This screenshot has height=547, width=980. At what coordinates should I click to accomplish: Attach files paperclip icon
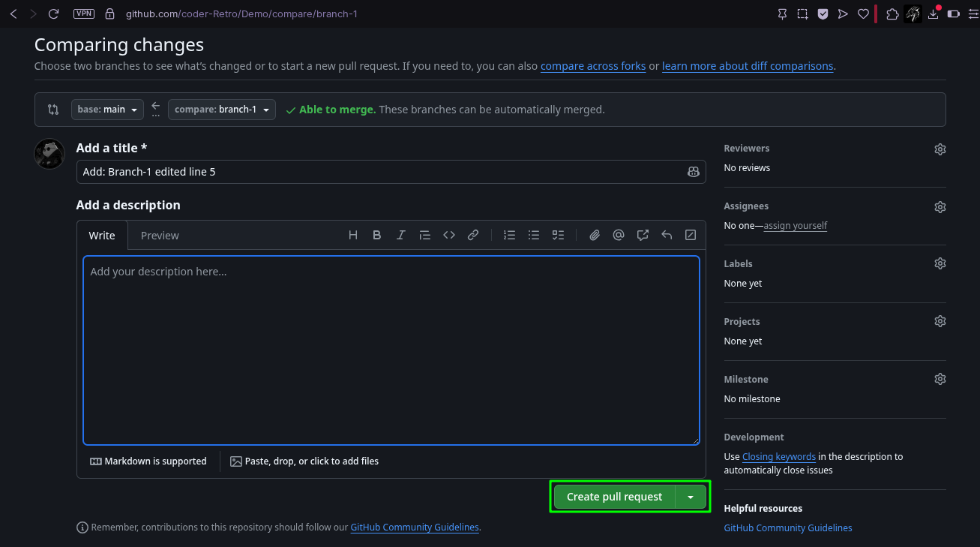coord(595,235)
